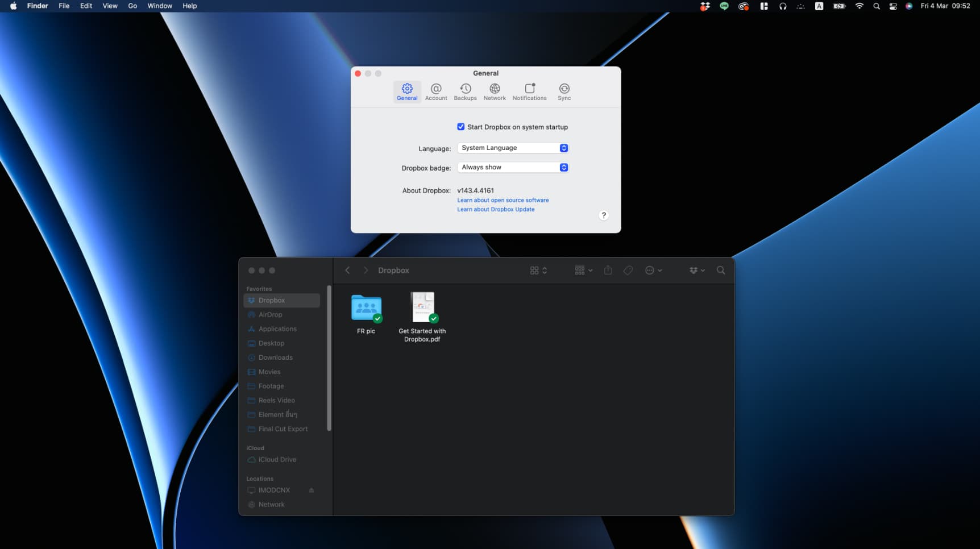Click Learn about open source software link

503,200
